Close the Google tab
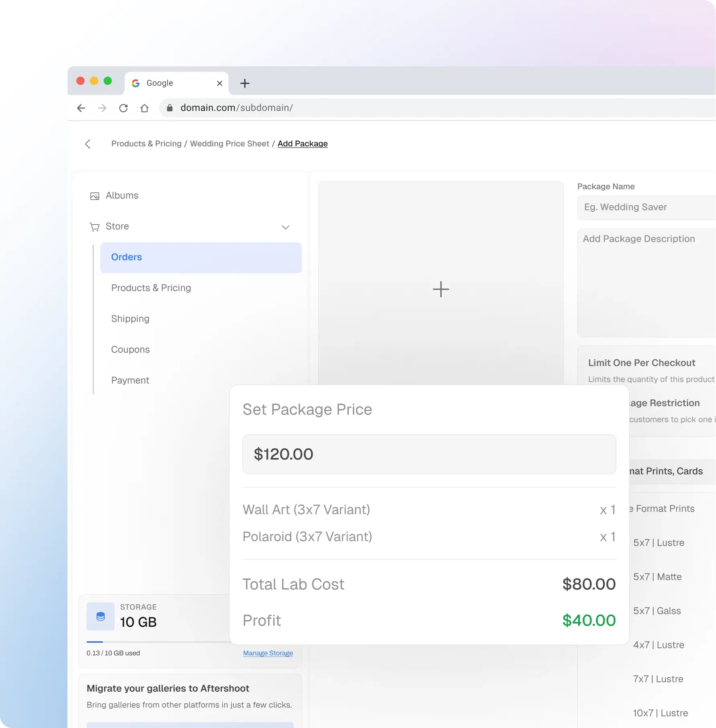 [219, 83]
